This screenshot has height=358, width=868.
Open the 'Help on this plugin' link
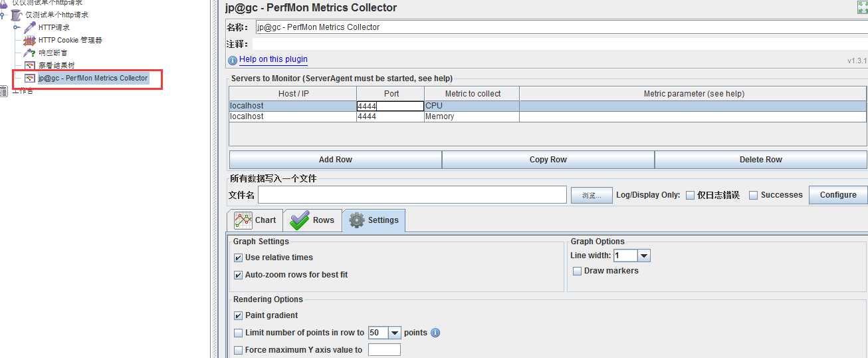[273, 59]
